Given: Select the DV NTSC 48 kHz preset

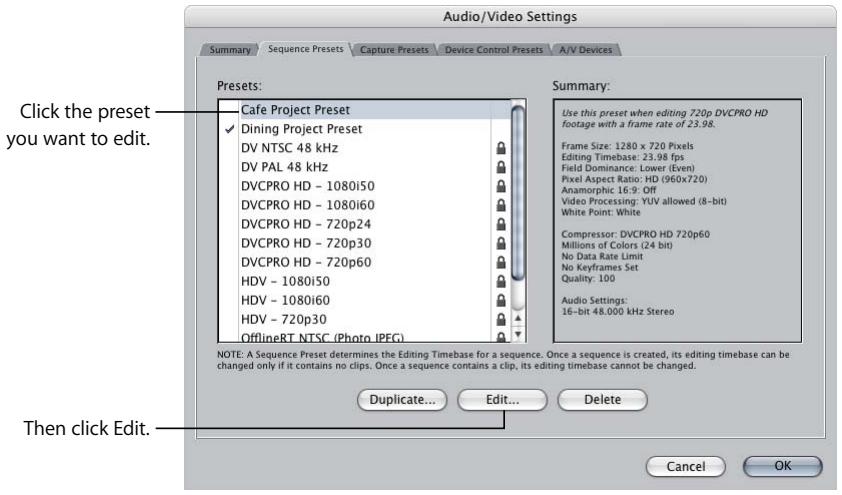Looking at the screenshot, I should pos(365,148).
